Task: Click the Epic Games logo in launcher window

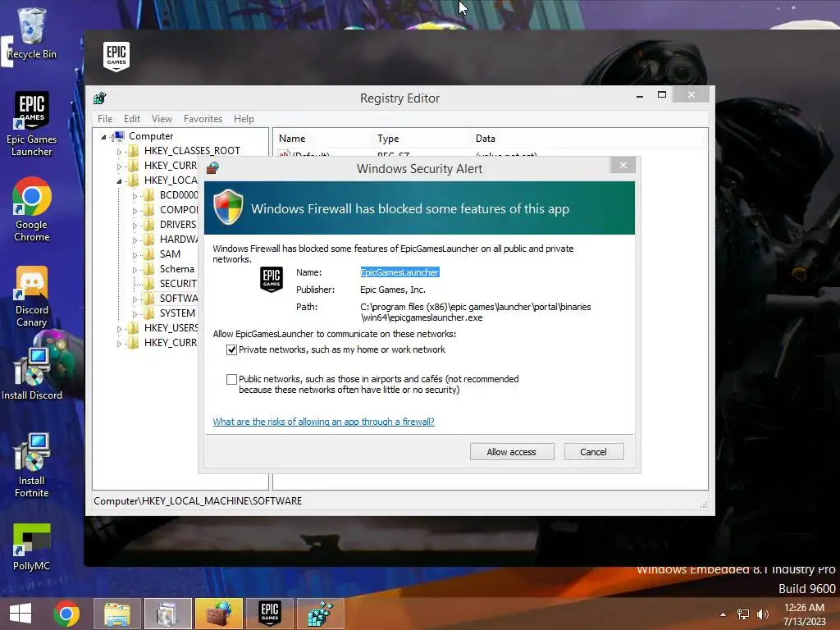Action: (x=116, y=57)
